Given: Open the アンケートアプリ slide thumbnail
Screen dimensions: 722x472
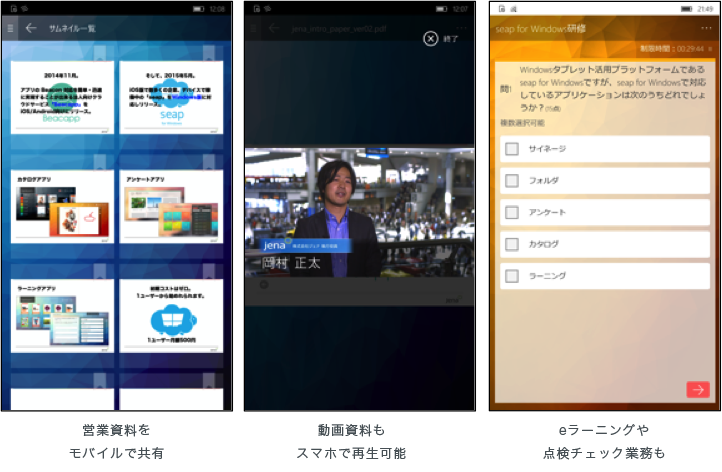Looking at the screenshot, I should (x=171, y=206).
